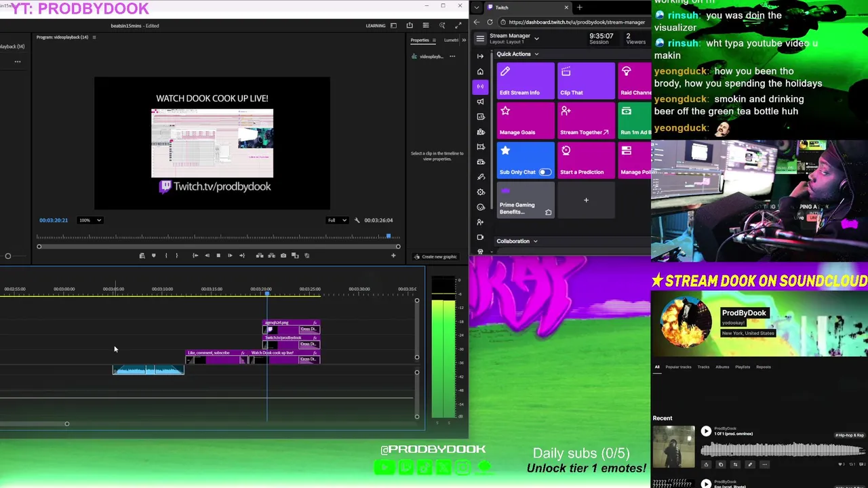This screenshot has height=488, width=868.
Task: Click the browser back arrow
Action: coord(478,22)
